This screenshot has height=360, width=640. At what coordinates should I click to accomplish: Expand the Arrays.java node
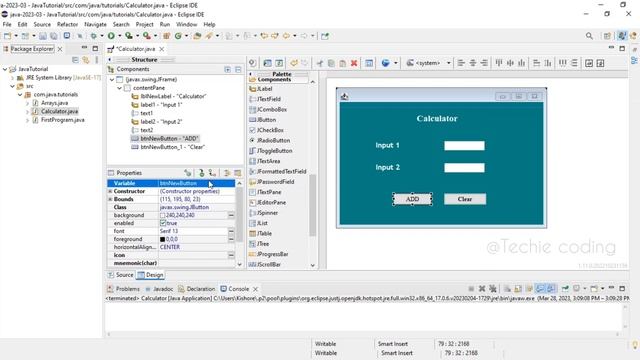click(27, 103)
